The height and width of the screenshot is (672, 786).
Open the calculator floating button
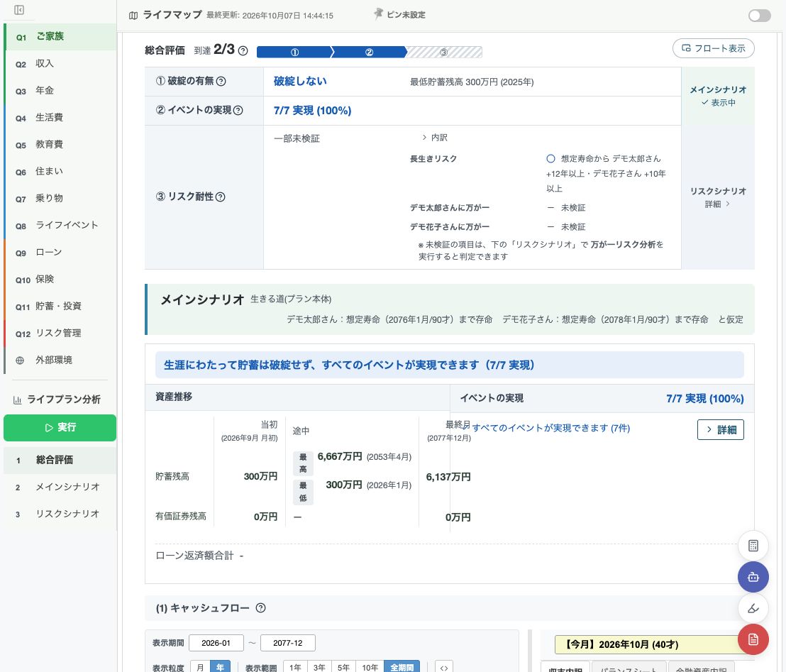pos(753,546)
